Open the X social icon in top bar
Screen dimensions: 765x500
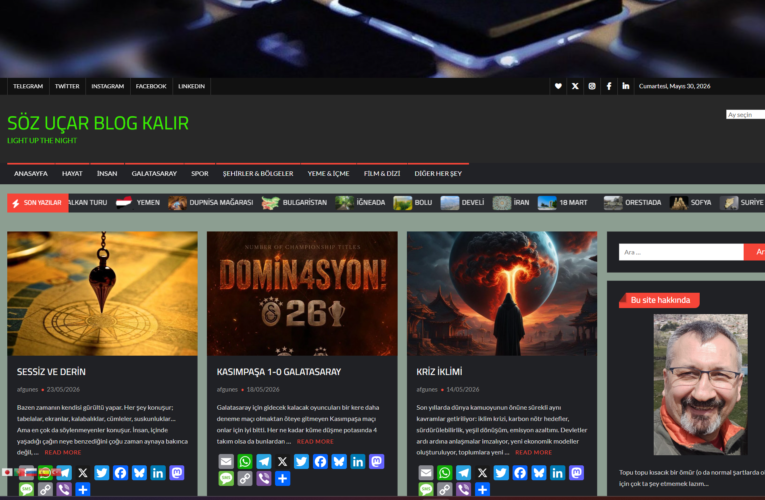pyautogui.click(x=575, y=86)
